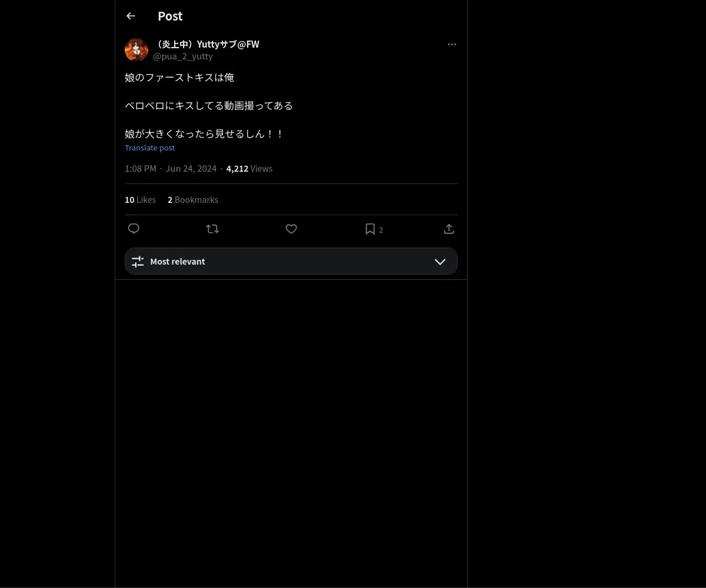Go back using the left arrow

(x=131, y=16)
